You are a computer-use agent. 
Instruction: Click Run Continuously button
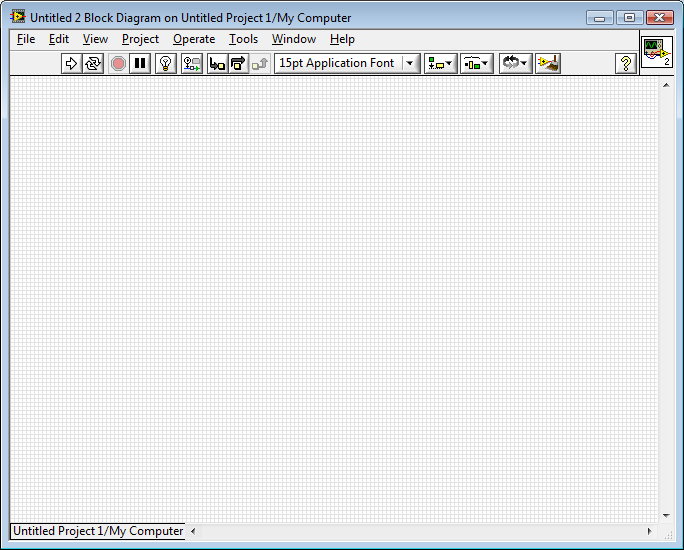point(93,64)
